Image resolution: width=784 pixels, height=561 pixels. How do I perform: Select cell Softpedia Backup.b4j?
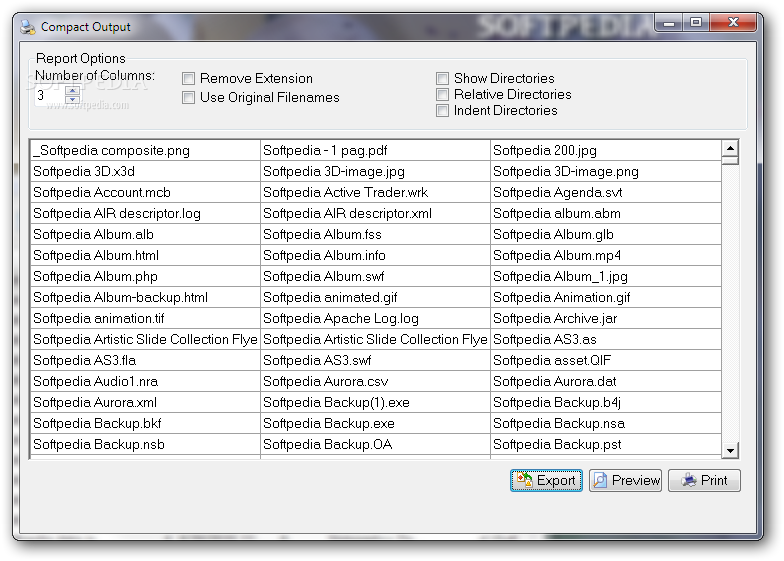(606, 402)
